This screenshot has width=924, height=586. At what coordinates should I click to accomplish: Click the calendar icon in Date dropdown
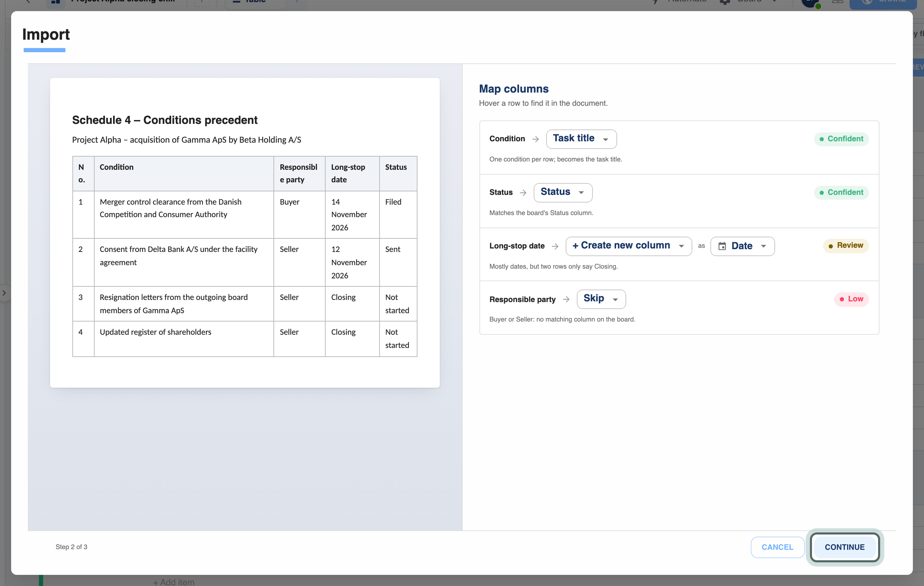pos(722,246)
